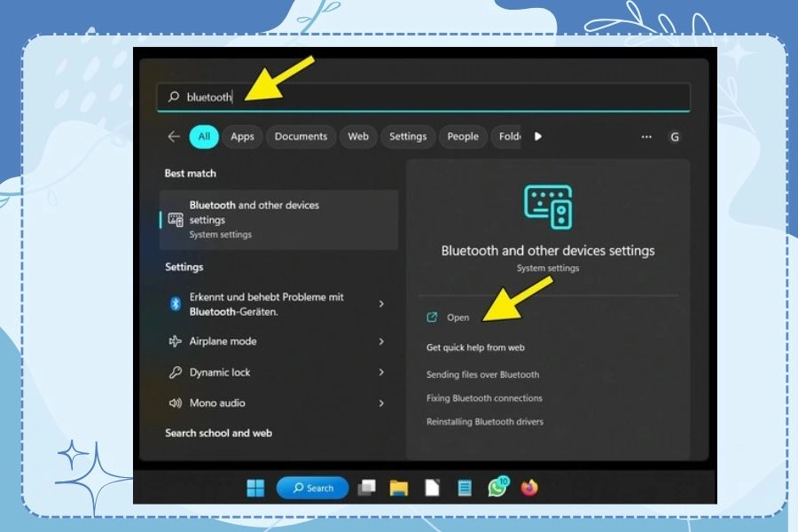This screenshot has width=798, height=532.
Task: Open the Airplane mode setting result
Action: (279, 341)
